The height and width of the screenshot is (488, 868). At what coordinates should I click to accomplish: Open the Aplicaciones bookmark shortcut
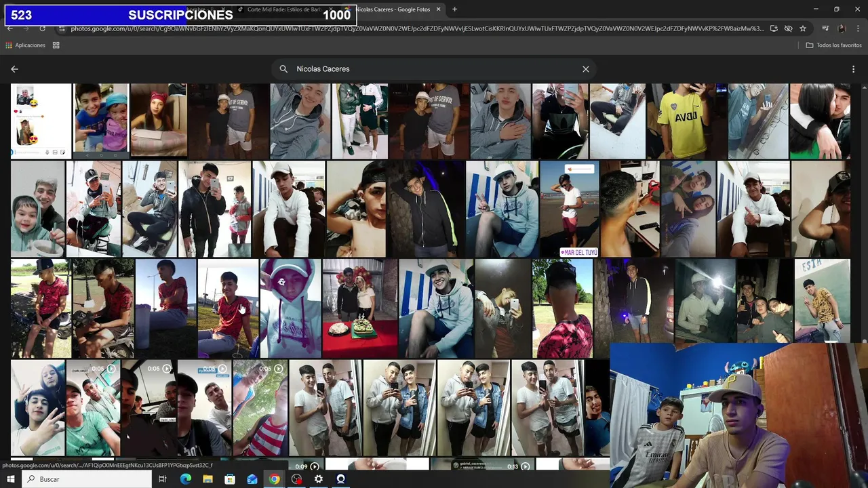coord(25,45)
